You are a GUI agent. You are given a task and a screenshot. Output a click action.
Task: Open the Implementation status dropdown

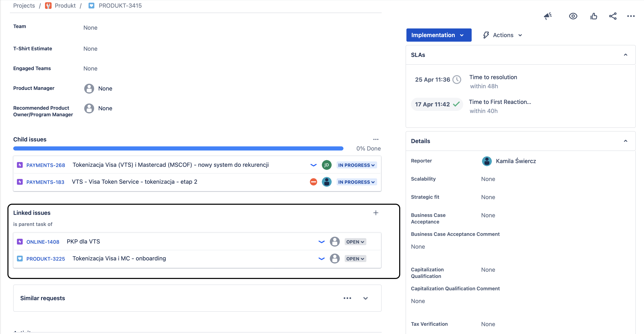click(x=438, y=35)
